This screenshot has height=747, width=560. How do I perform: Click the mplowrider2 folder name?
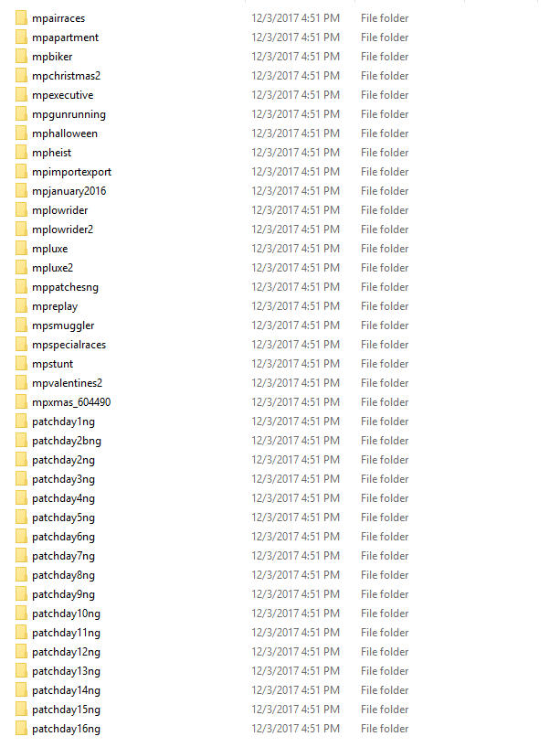coord(62,229)
